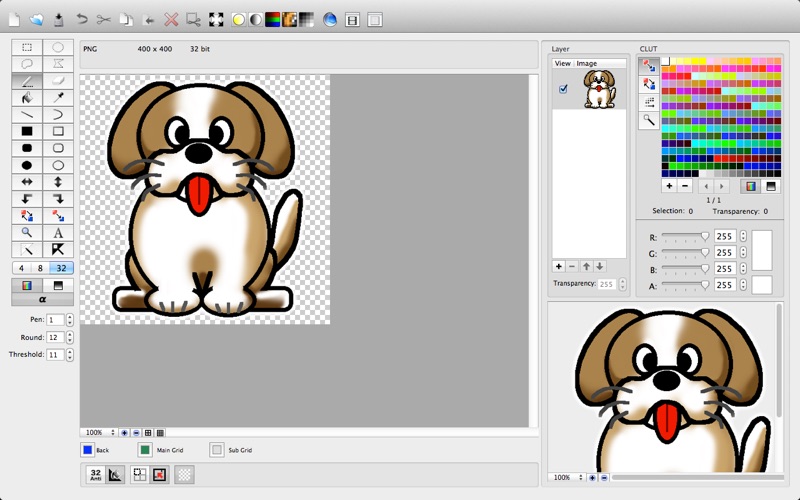800x500 pixels.
Task: Select the filled ellipse tool
Action: point(27,165)
